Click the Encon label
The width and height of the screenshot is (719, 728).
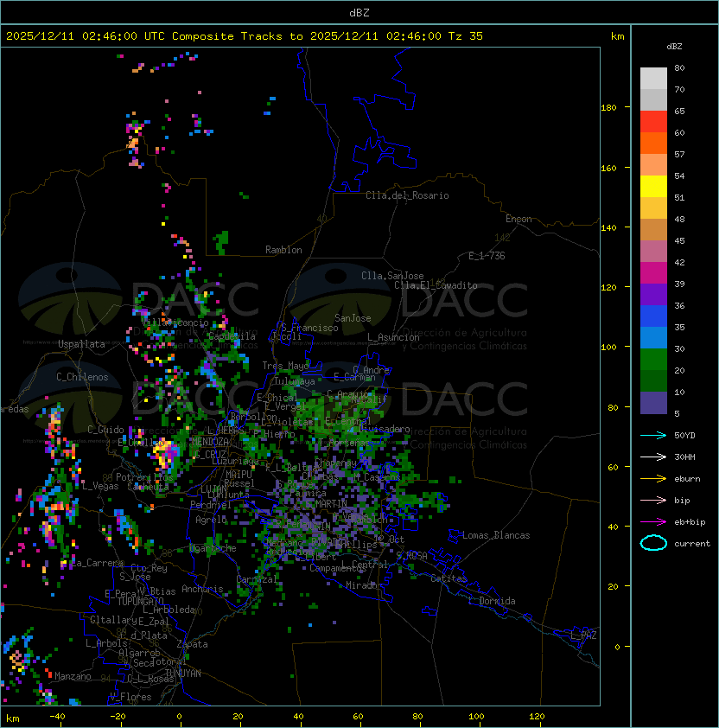coord(519,219)
